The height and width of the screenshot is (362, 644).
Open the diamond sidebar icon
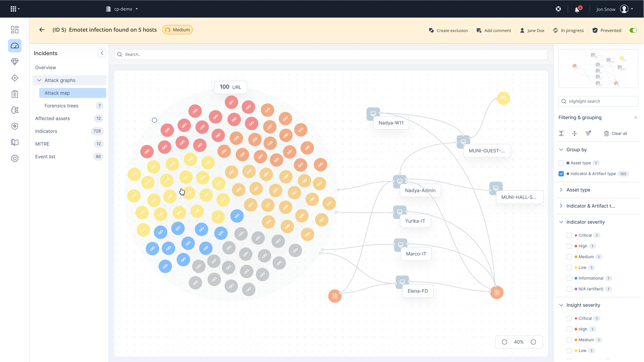pyautogui.click(x=15, y=62)
